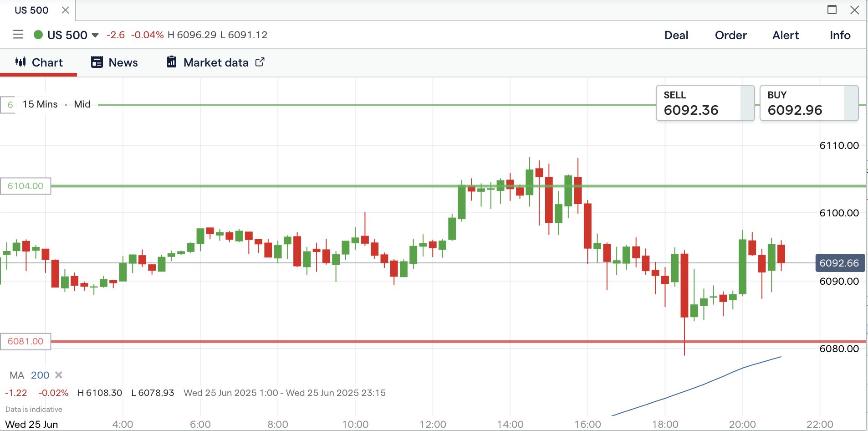
Task: Close the US 500 tab
Action: point(66,10)
